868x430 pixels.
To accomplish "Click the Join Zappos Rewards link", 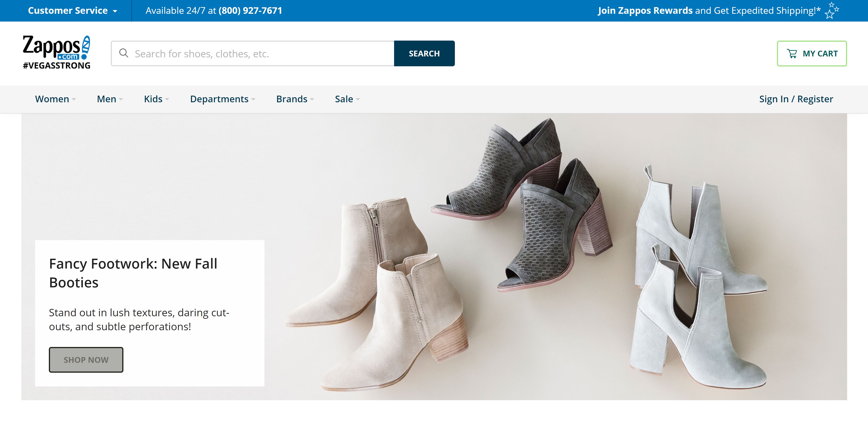I will click(645, 11).
